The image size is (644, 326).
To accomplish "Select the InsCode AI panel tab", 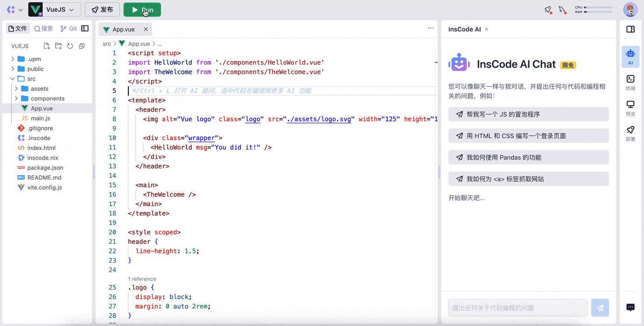I will [x=464, y=29].
